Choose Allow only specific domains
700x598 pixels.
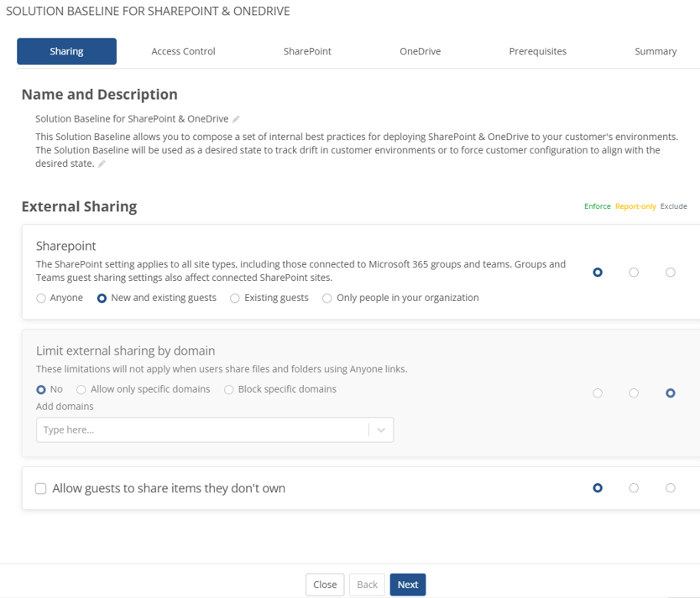[81, 389]
